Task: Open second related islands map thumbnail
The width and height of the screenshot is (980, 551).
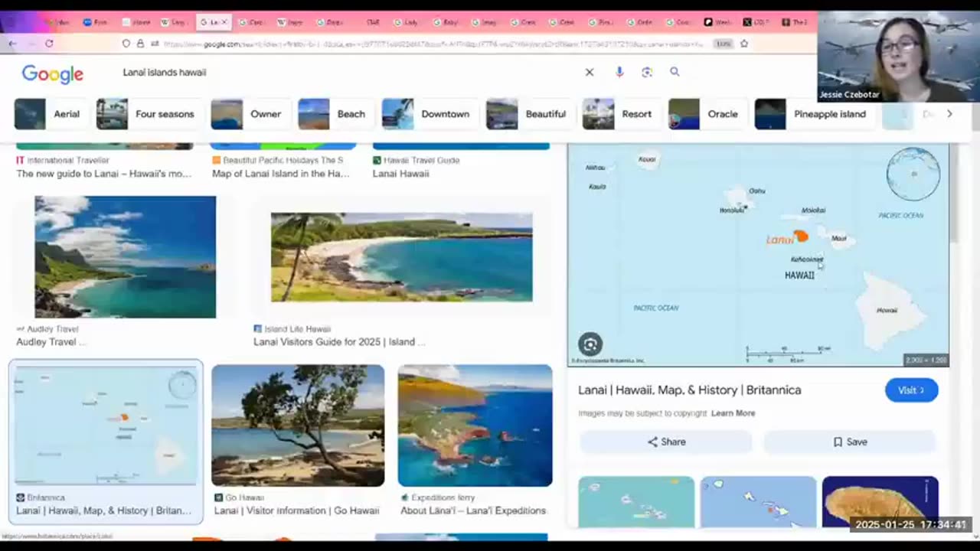Action: coord(758,502)
